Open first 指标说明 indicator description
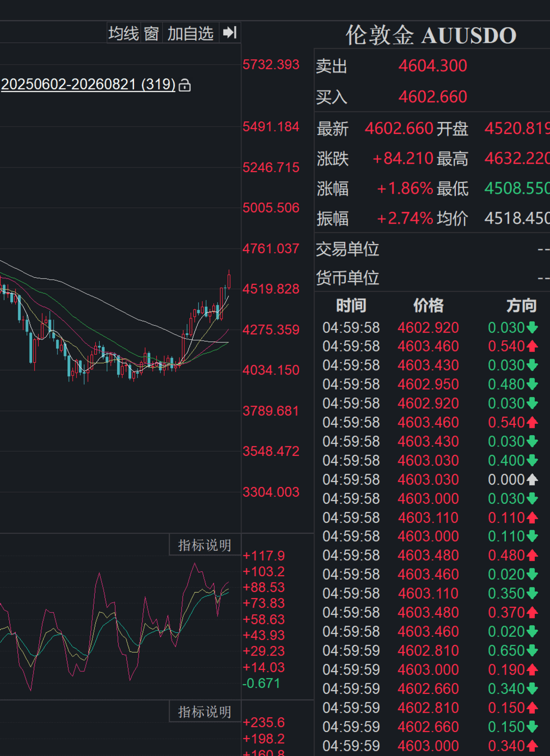The image size is (550, 756). click(x=205, y=545)
